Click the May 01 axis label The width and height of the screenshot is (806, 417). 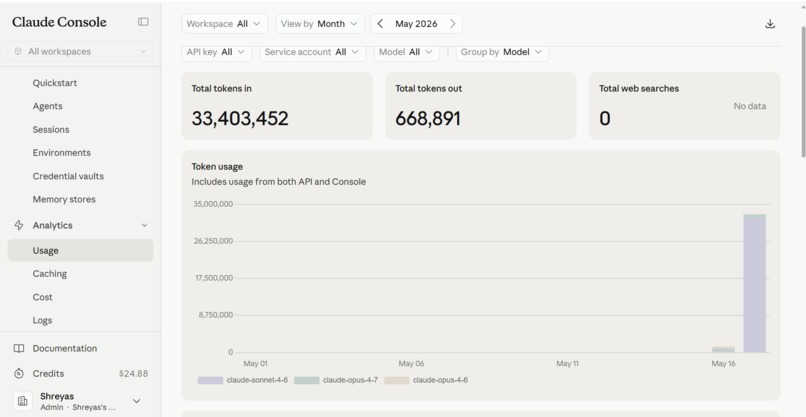coord(255,364)
